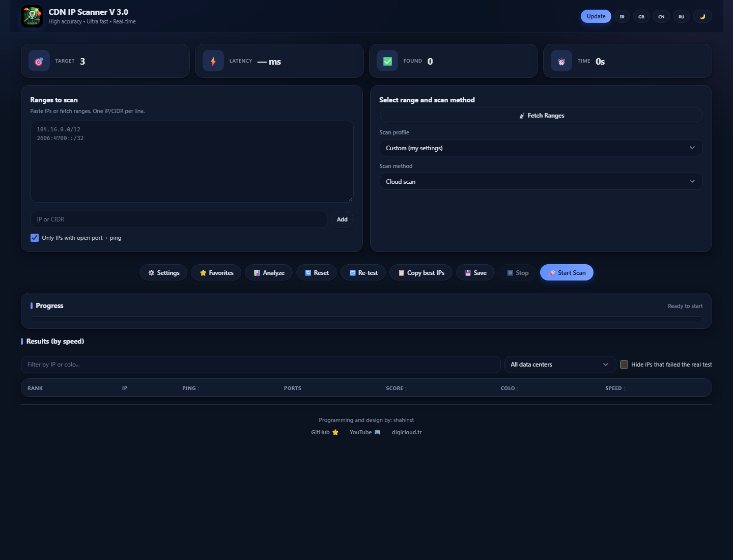Screen dimensions: 733x560
Task: Click the Target stat card icon
Action: point(39,61)
